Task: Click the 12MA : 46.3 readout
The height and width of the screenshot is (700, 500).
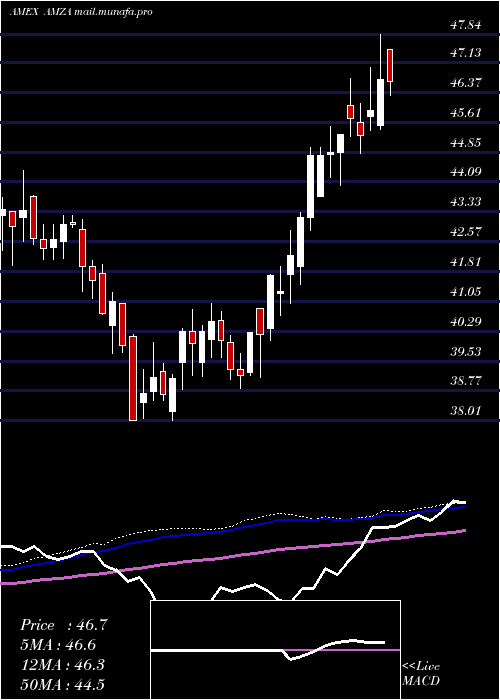Action: pos(62,665)
